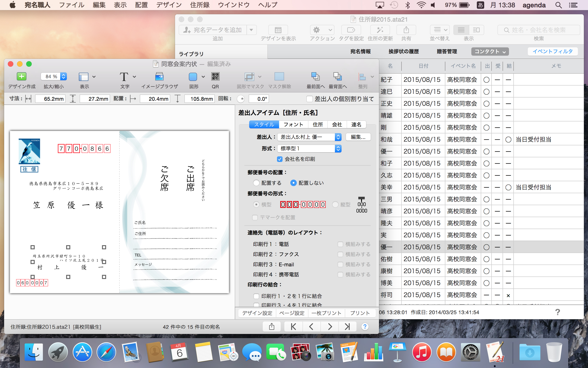Screen dimensions: 588x368
Task: Open the 形式 標準型1 dropdown
Action: pos(309,149)
